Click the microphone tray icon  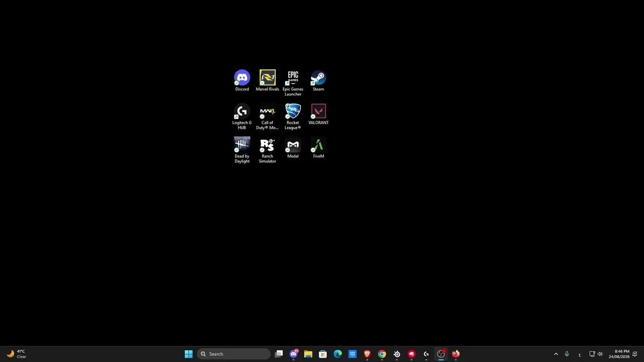pos(567,354)
